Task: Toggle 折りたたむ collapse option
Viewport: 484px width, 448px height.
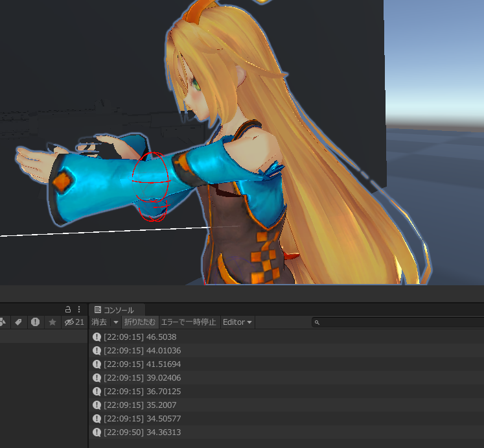Action: tap(140, 322)
